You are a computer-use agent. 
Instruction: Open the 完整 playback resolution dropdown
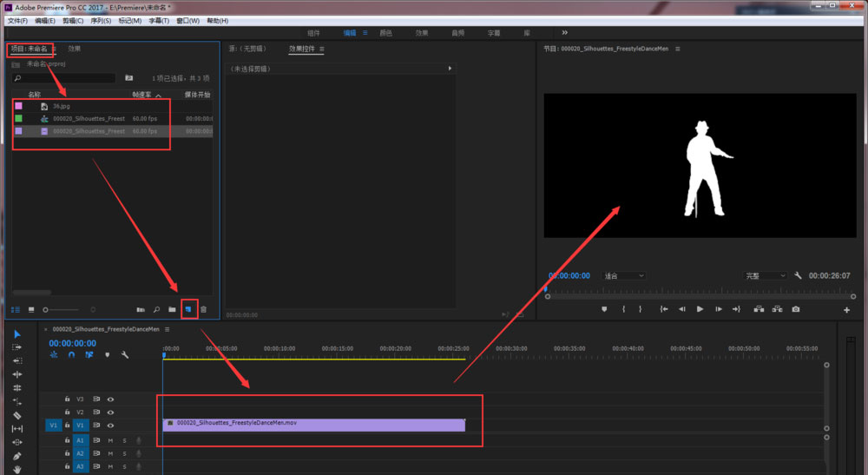click(766, 275)
